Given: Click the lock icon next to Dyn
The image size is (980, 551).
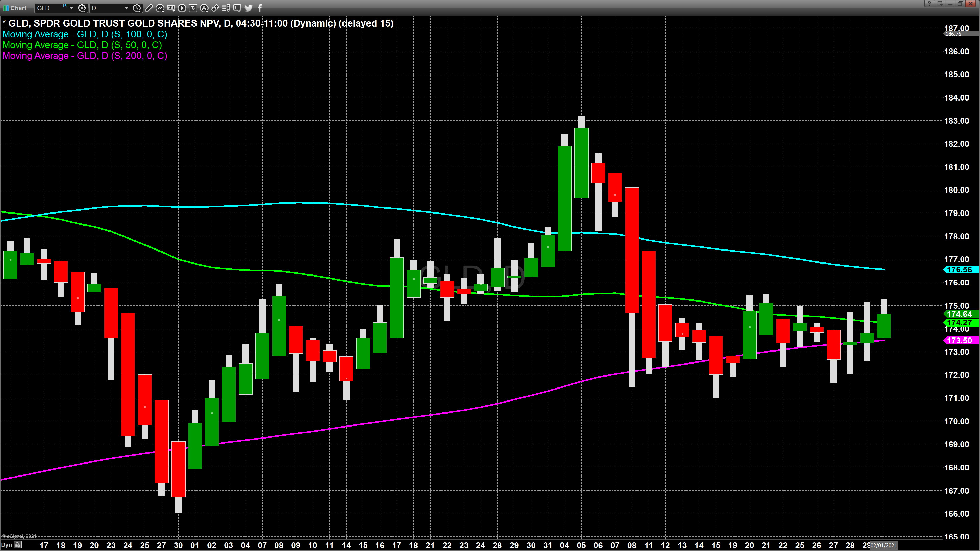Looking at the screenshot, I should pos(18,545).
